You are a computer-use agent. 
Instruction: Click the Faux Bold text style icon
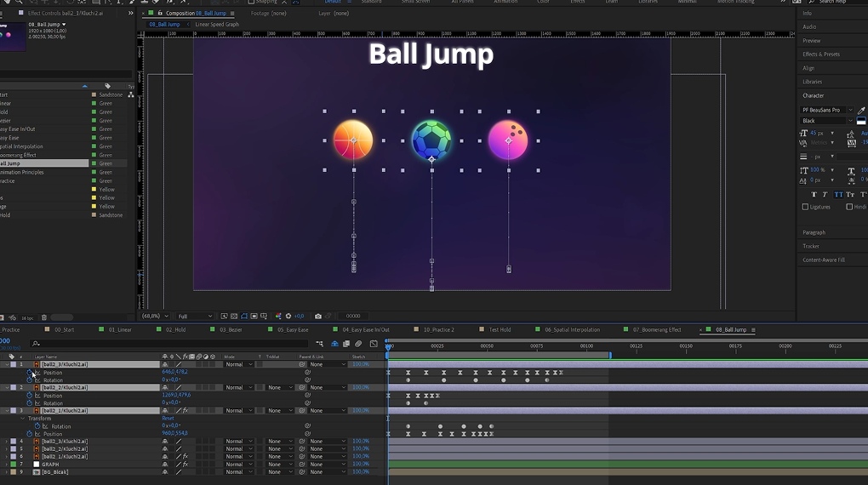tap(814, 195)
